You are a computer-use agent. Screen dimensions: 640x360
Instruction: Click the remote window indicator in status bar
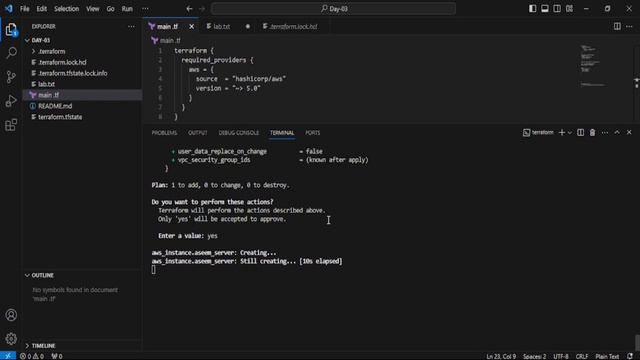(x=8, y=356)
